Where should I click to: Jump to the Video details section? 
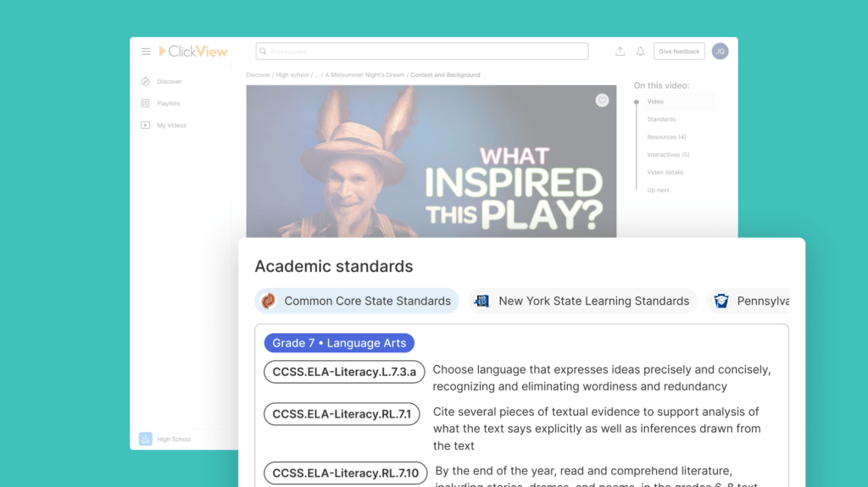pos(665,173)
